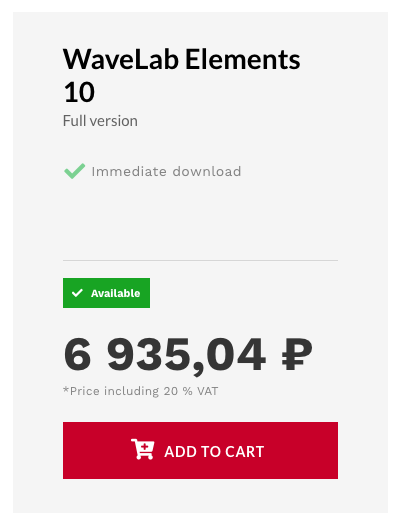Screen dimensions: 399x524
Task: Add WaveLab Elements 10 to cart
Action: pos(200,450)
